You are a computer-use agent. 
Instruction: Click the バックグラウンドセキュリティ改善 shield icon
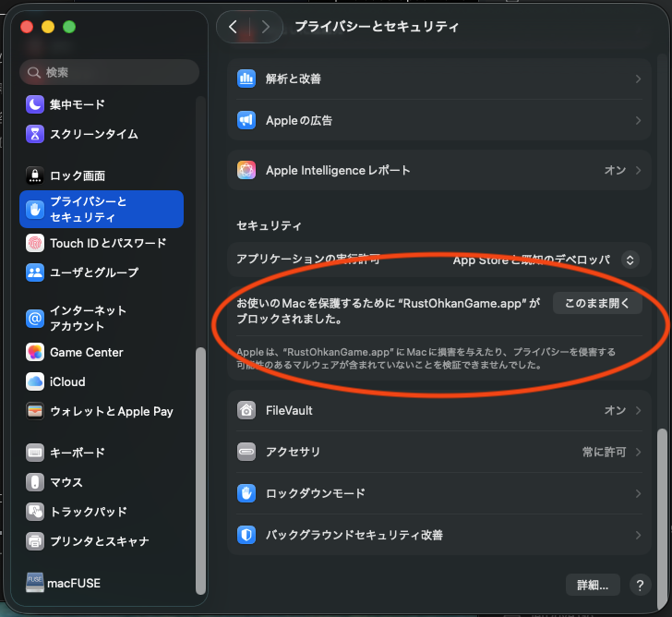click(246, 535)
